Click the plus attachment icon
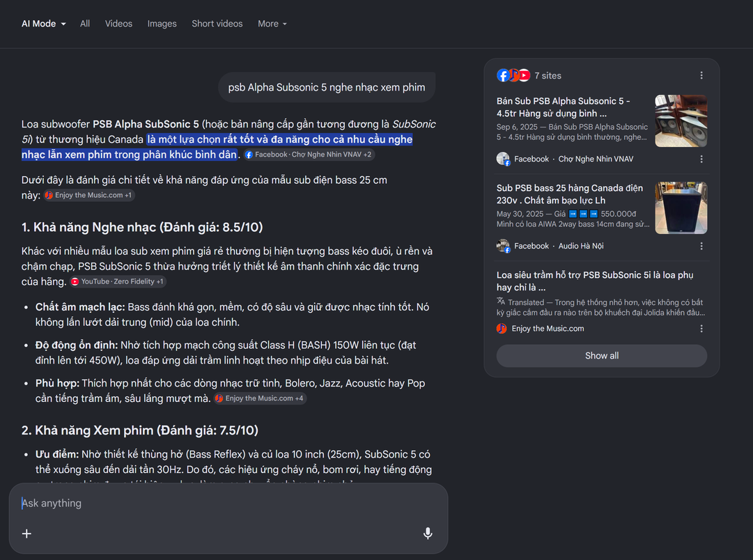The height and width of the screenshot is (560, 753). pyautogui.click(x=27, y=534)
